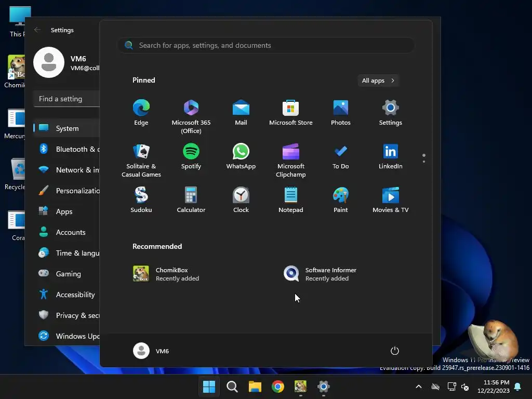This screenshot has height=399, width=532.
Task: Open the Settings pinned app icon
Action: 391,113
